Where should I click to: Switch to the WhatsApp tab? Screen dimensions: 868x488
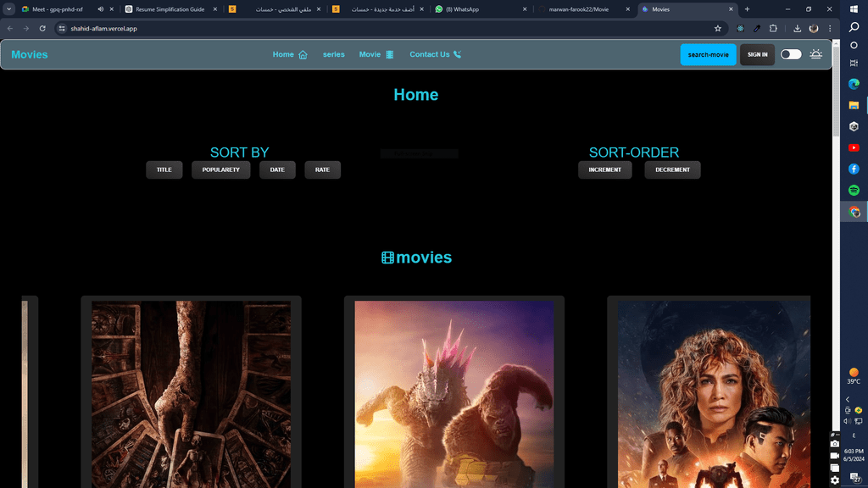click(481, 9)
